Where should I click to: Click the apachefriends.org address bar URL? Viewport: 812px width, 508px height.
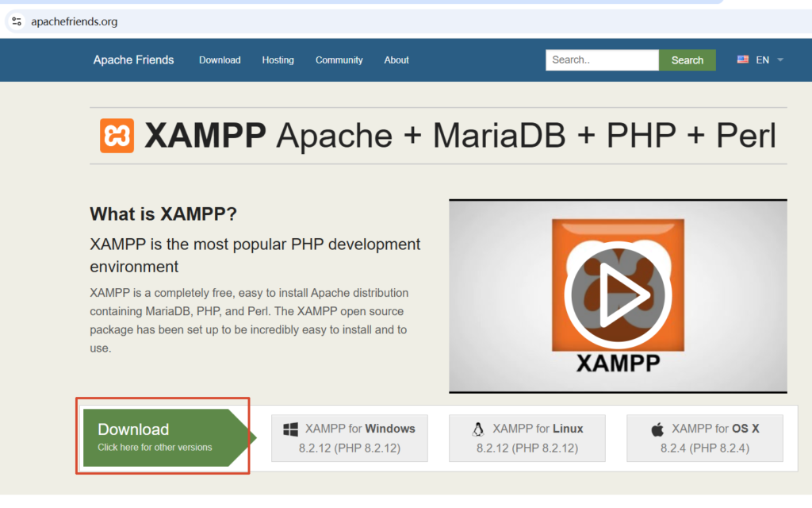click(74, 21)
